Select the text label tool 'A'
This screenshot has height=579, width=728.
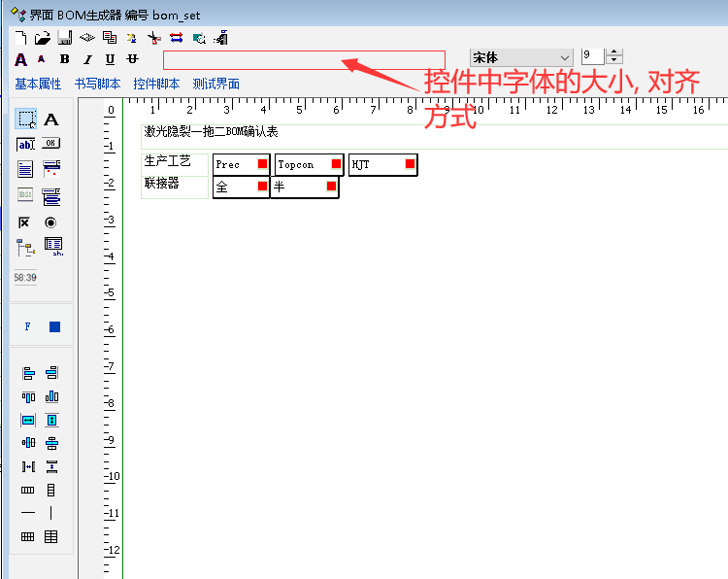[x=51, y=119]
